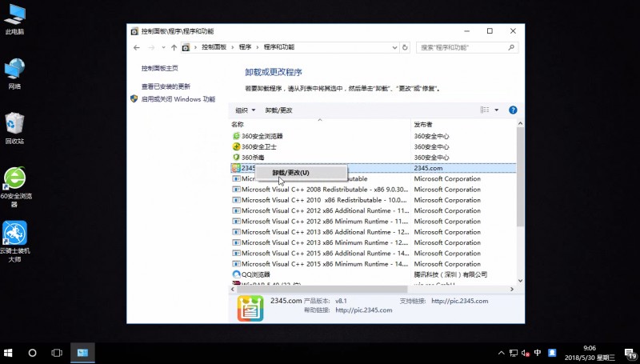Open the help question-mark icon
This screenshot has width=640, height=364.
pos(513,110)
